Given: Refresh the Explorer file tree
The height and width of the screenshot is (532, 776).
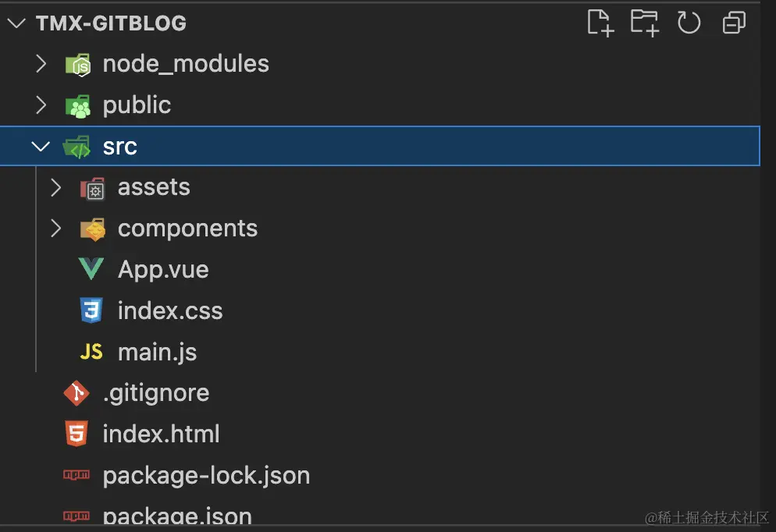Looking at the screenshot, I should point(689,23).
